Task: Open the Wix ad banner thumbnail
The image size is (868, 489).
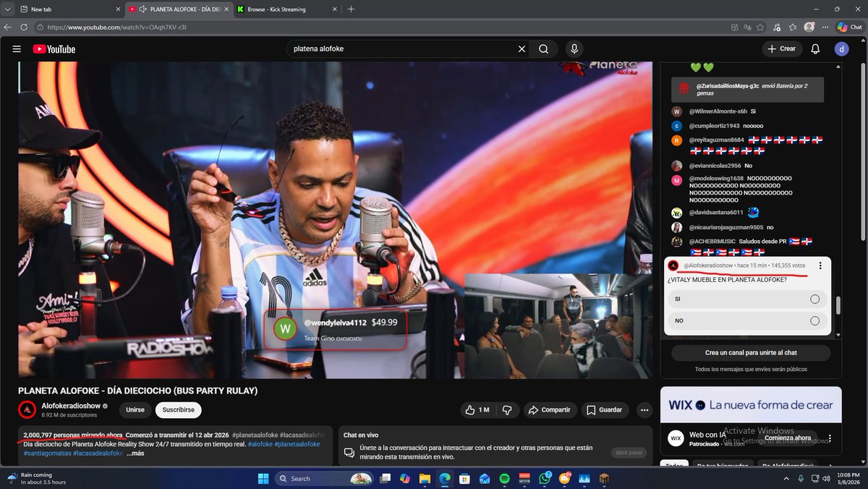Action: (751, 404)
